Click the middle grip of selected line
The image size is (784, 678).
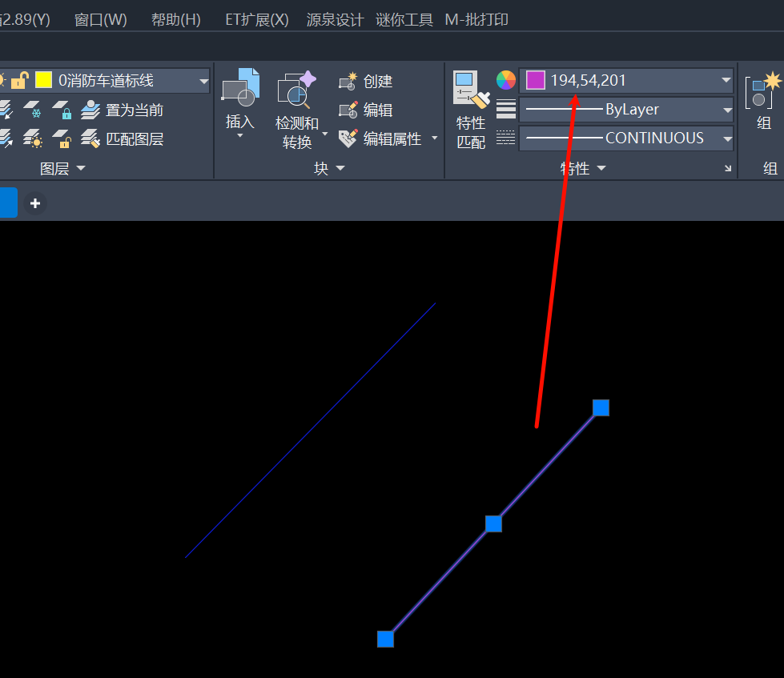[x=494, y=524]
